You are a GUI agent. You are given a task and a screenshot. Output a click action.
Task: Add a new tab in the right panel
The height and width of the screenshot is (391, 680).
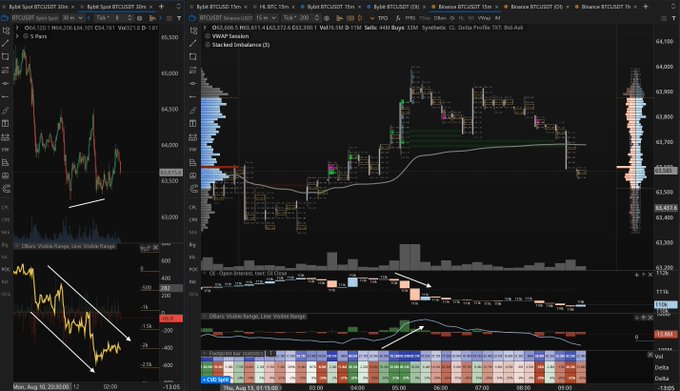[645, 7]
